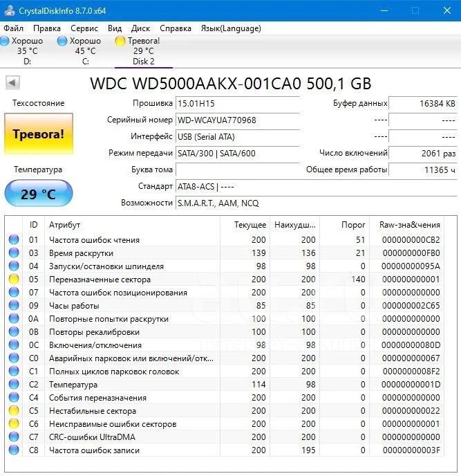Click the Интерфейс field USB (Serial ATA)

(238, 137)
